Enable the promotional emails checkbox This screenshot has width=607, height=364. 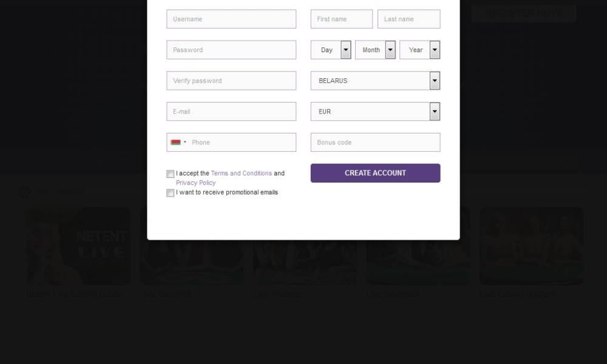pyautogui.click(x=171, y=193)
